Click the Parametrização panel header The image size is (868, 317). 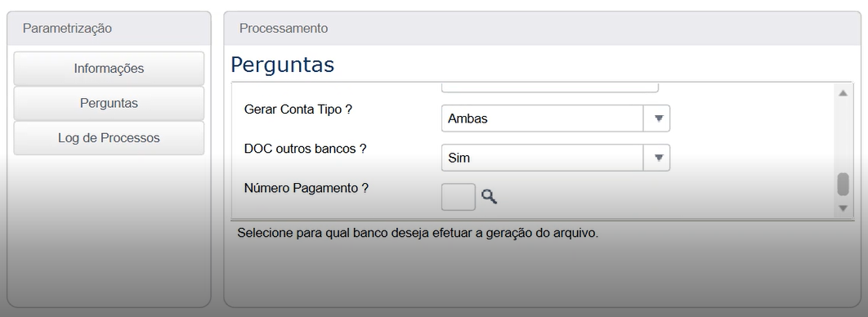(109, 29)
